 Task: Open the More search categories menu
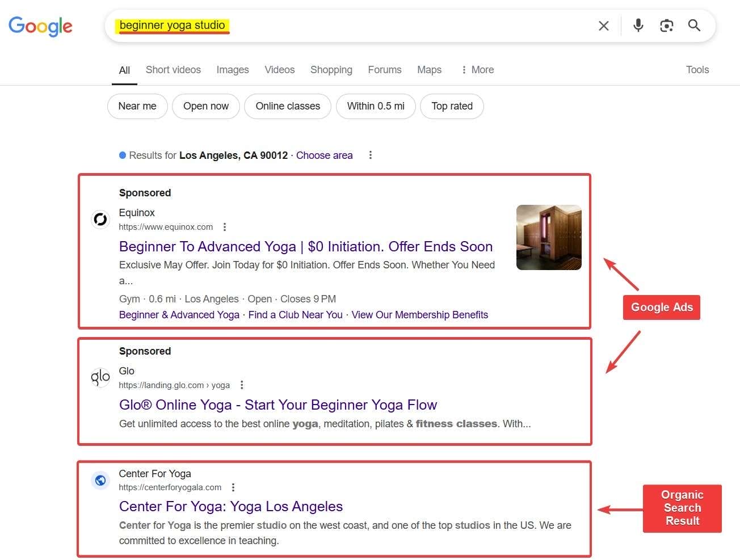click(x=477, y=69)
